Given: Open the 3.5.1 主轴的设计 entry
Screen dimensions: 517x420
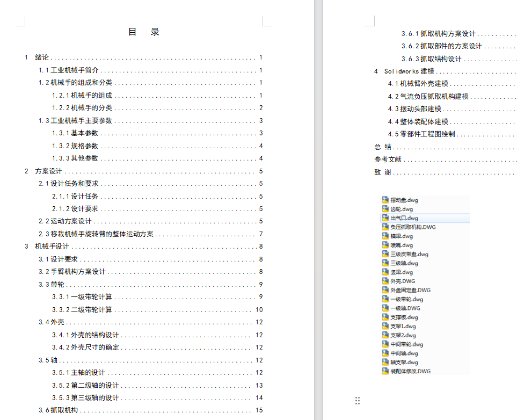Looking at the screenshot, I should click(x=157, y=373).
